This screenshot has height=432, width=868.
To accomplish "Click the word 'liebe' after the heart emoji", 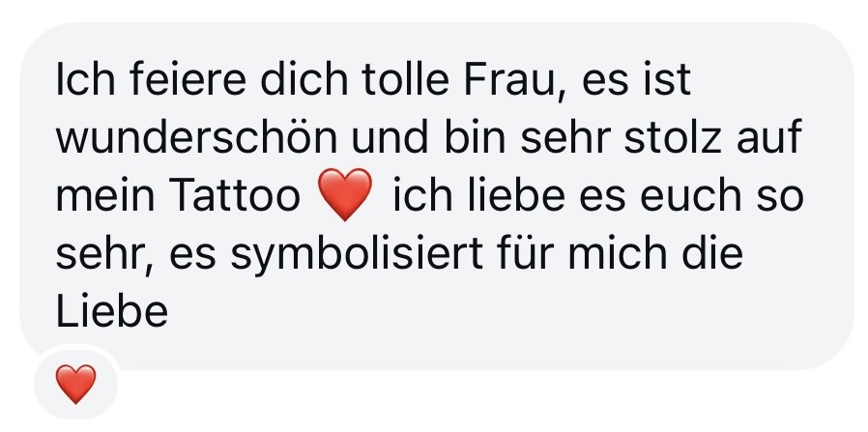I will [x=517, y=196].
